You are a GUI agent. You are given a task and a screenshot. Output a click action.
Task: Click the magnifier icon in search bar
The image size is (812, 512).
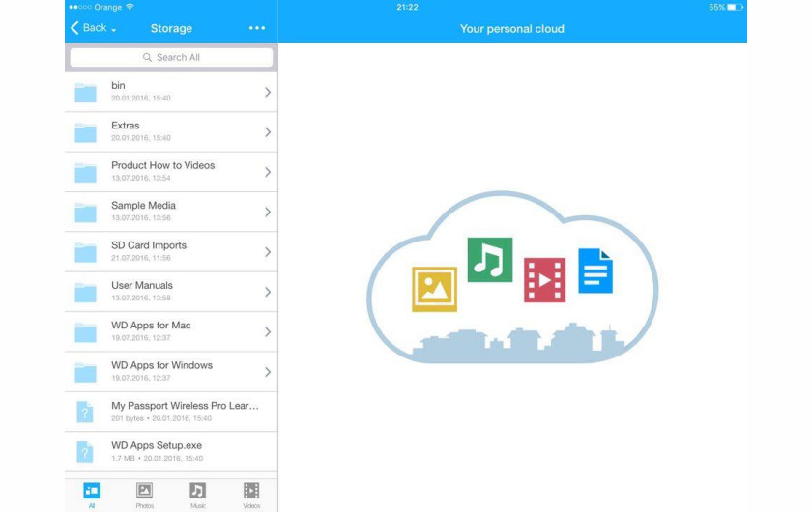pos(148,57)
